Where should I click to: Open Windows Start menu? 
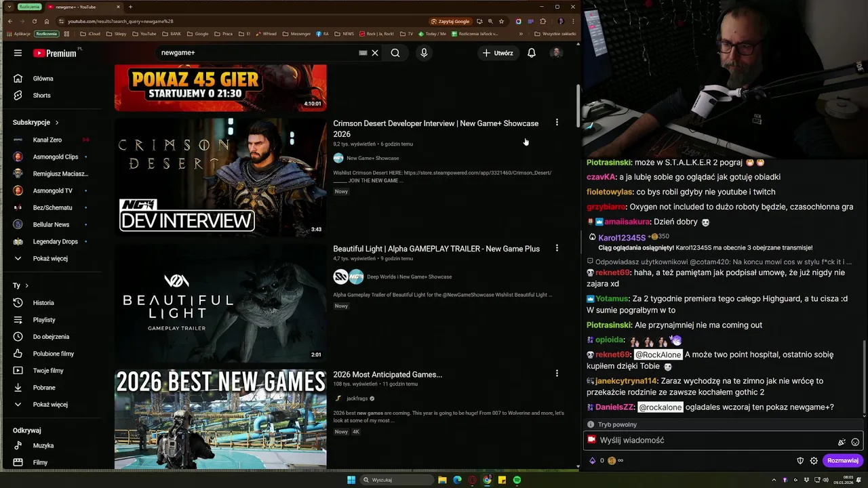(351, 480)
